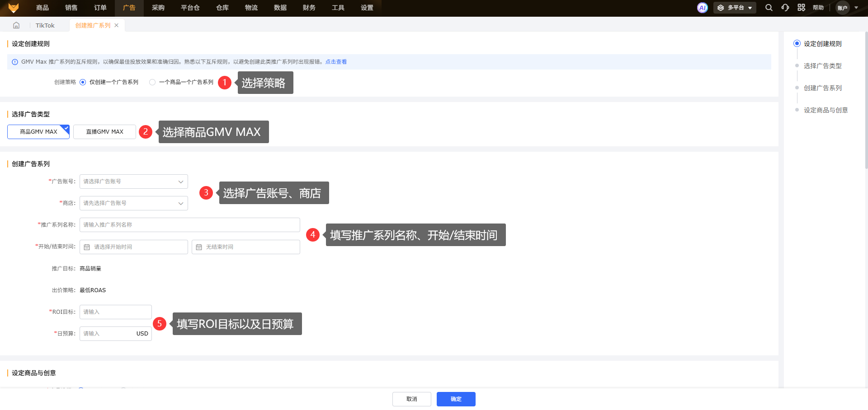
Task: Open the 平台仓 menu
Action: pos(190,8)
